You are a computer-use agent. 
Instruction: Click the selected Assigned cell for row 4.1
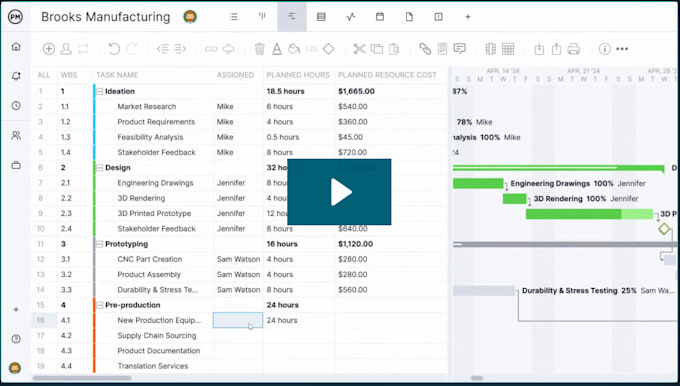238,320
